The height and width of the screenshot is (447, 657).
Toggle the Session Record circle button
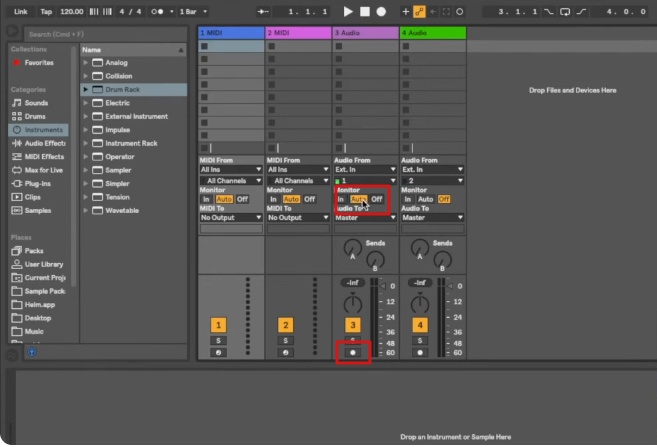point(460,12)
